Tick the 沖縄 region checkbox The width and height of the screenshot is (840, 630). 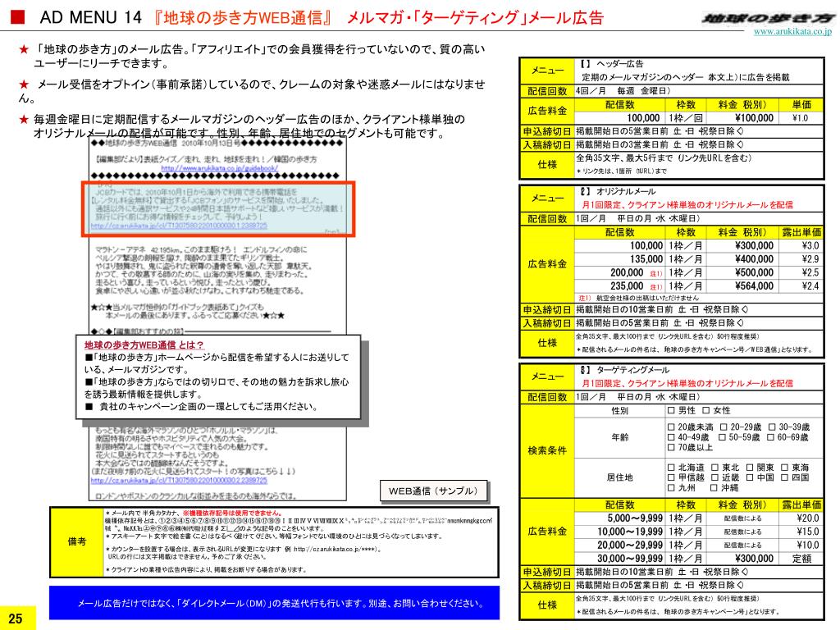tap(714, 487)
